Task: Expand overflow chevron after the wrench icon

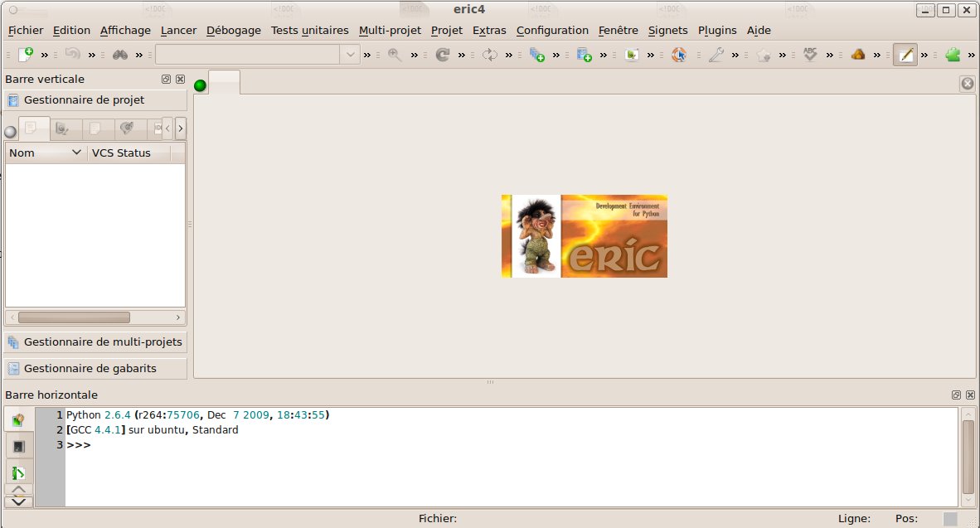Action: (x=735, y=55)
